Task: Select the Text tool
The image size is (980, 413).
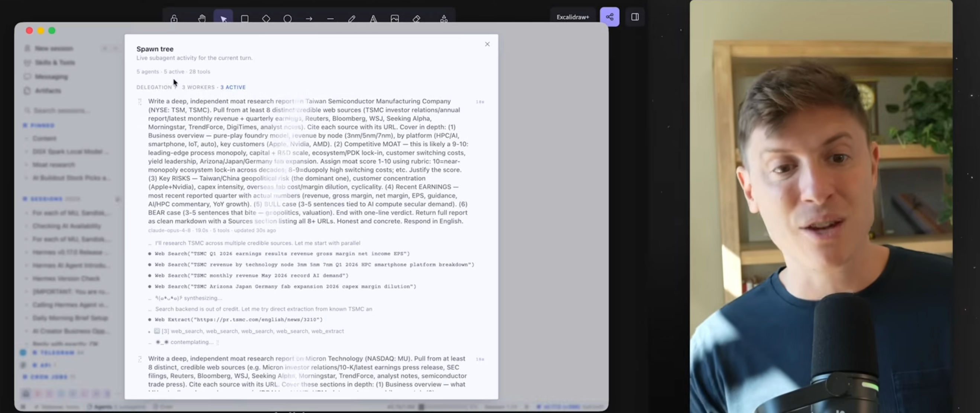Action: 373,18
